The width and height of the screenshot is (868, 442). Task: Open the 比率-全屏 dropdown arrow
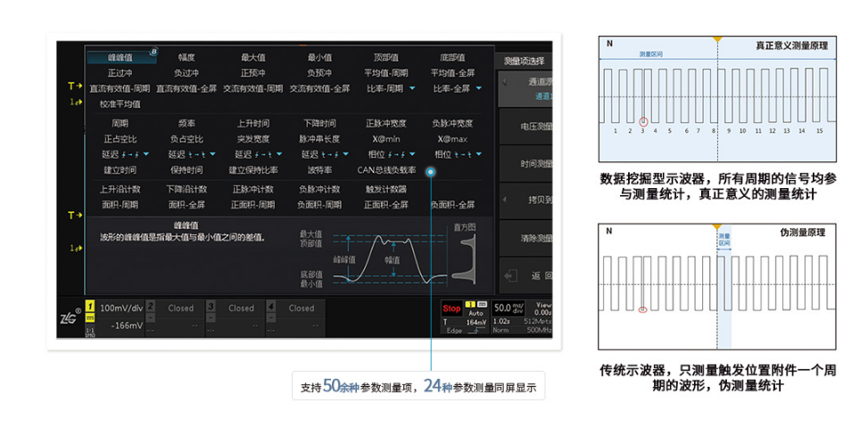pos(479,88)
